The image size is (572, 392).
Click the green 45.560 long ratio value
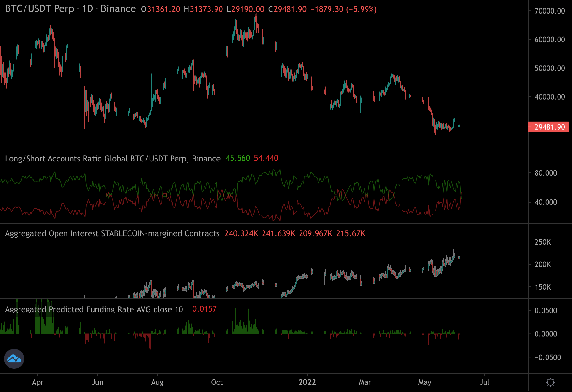click(238, 158)
